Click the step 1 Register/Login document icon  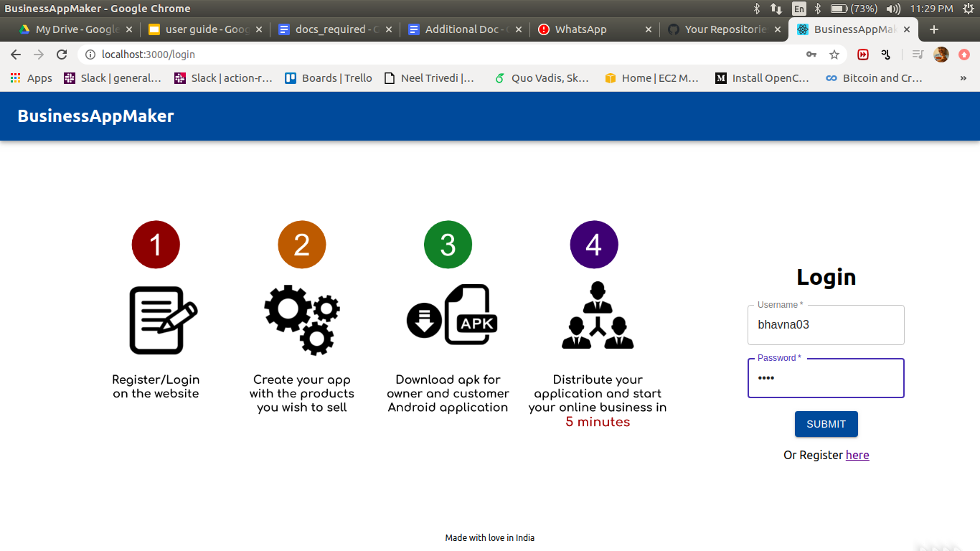(x=163, y=320)
